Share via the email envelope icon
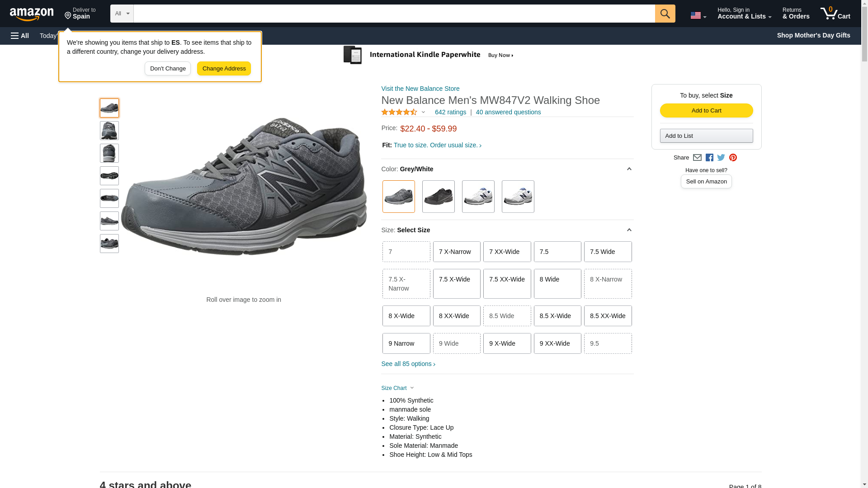 tap(697, 158)
